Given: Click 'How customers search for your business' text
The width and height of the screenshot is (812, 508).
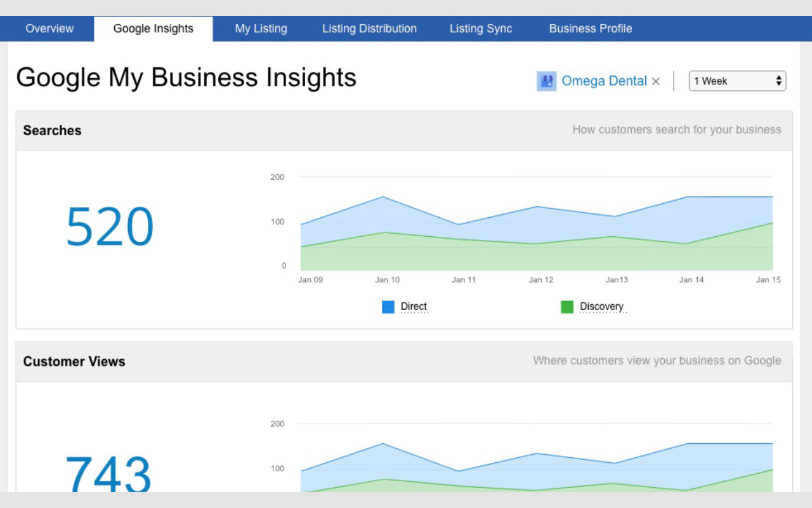Looking at the screenshot, I should point(677,130).
